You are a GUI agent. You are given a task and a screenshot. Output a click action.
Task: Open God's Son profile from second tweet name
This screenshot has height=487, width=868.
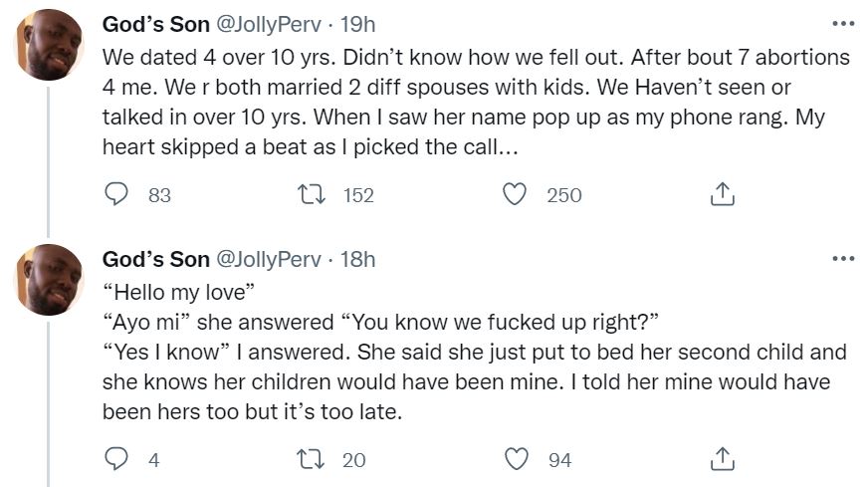pos(155,260)
